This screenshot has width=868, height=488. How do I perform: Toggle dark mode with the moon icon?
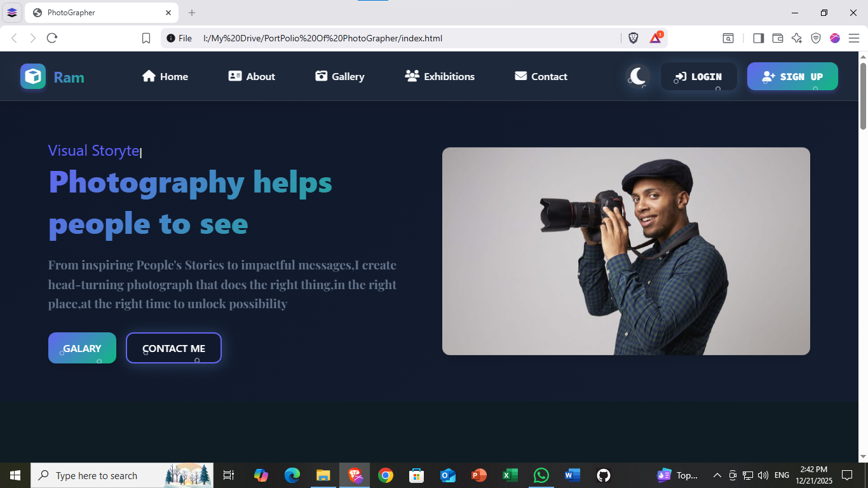pyautogui.click(x=637, y=76)
